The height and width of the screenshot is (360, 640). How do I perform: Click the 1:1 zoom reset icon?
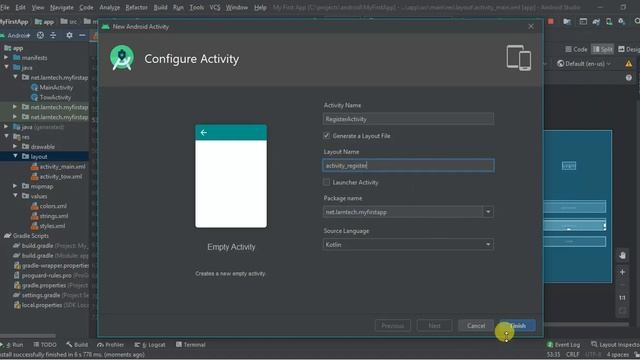click(622, 298)
